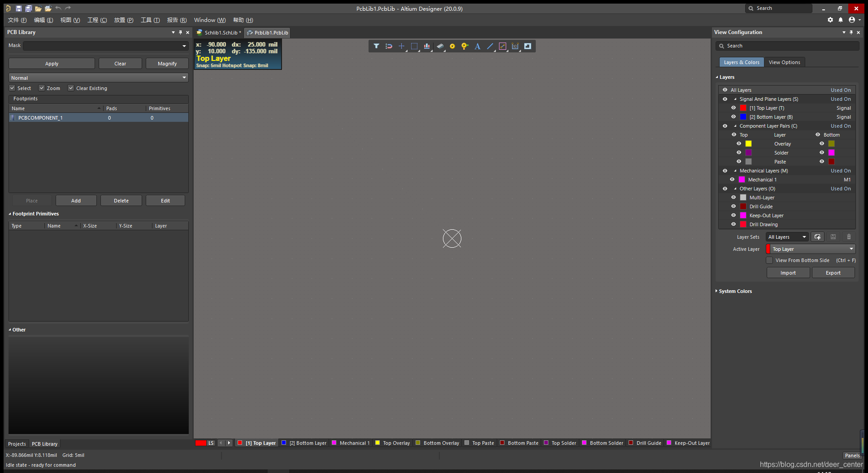Click the align objects chart icon
Screen dimensions: 868x473
click(x=426, y=46)
